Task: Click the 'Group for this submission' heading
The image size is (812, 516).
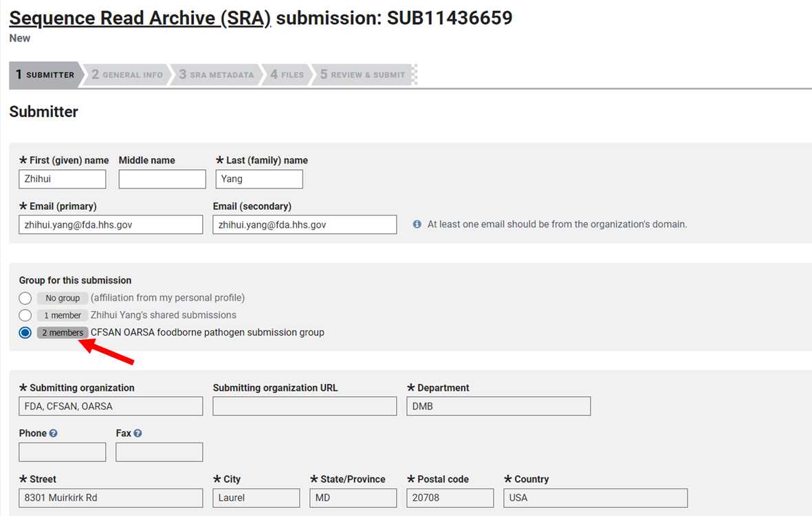Action: [x=75, y=280]
